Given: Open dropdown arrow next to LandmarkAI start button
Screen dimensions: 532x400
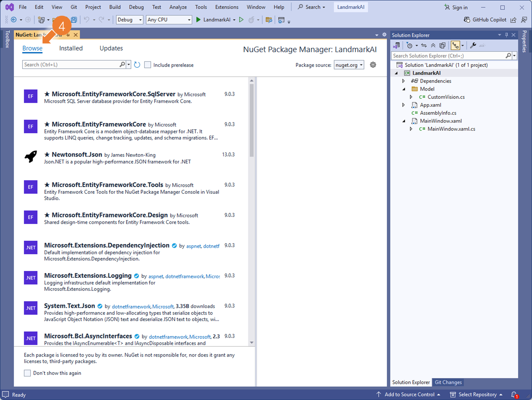Looking at the screenshot, I should point(234,20).
